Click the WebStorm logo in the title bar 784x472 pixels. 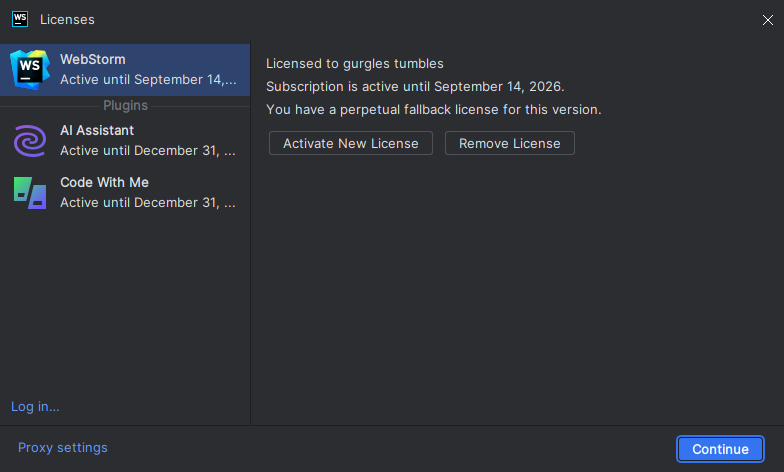[x=20, y=19]
